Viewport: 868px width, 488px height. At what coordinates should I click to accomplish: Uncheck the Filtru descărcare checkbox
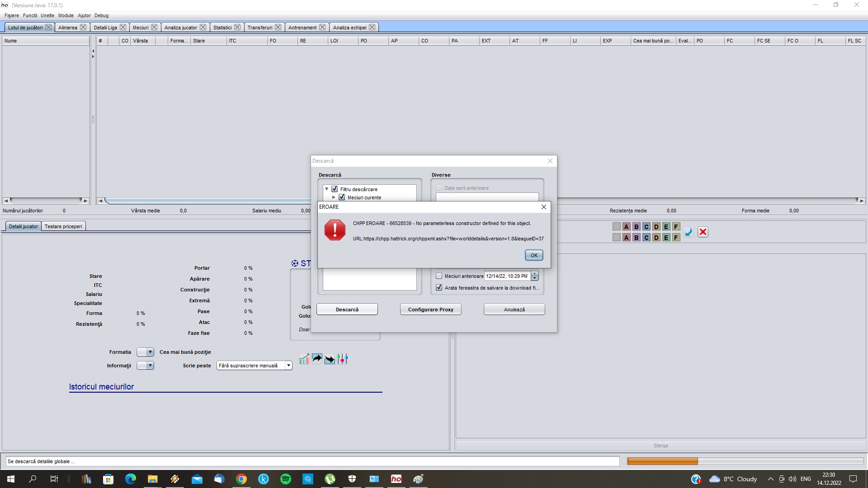pyautogui.click(x=335, y=189)
